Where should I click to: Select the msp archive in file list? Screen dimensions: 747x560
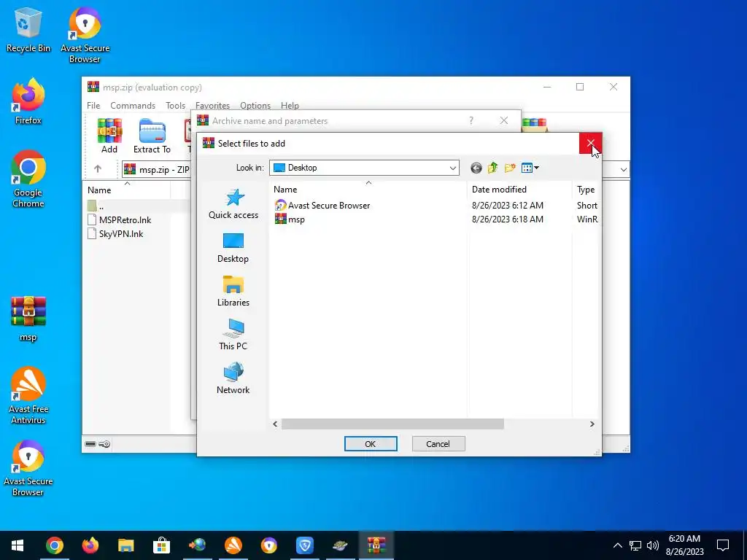290,219
